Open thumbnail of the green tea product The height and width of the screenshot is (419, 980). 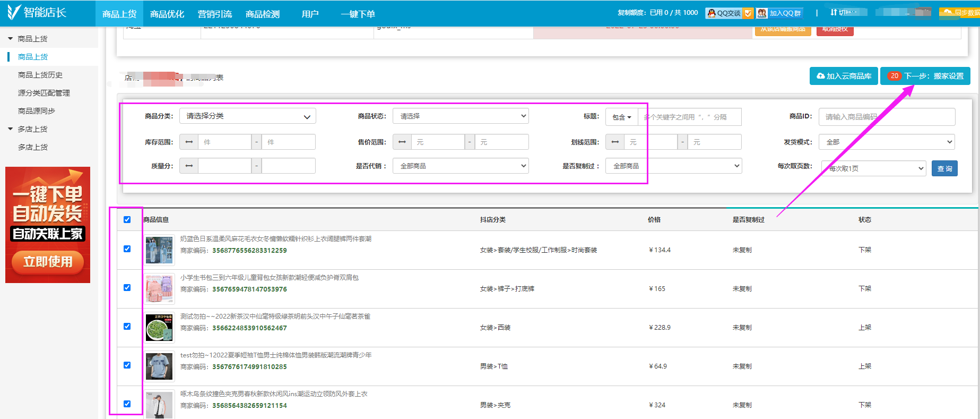pyautogui.click(x=159, y=327)
